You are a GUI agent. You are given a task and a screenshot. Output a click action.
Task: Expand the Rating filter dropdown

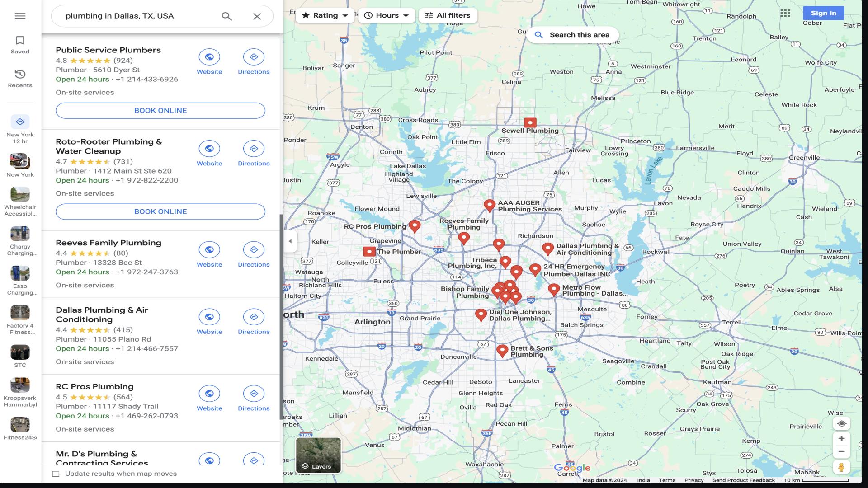click(325, 15)
